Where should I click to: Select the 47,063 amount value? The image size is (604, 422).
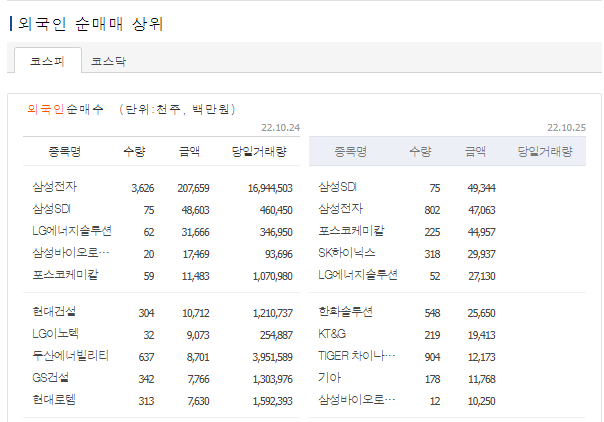pyautogui.click(x=482, y=210)
